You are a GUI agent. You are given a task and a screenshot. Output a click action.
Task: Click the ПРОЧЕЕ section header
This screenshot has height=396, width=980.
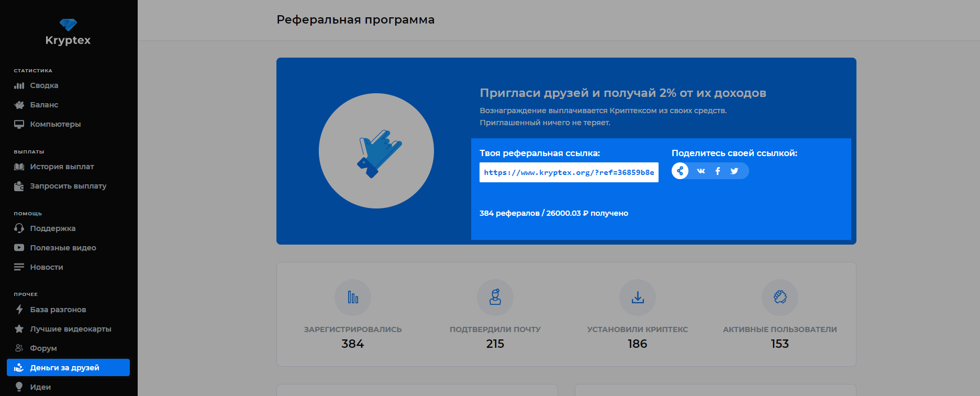pyautogui.click(x=26, y=294)
